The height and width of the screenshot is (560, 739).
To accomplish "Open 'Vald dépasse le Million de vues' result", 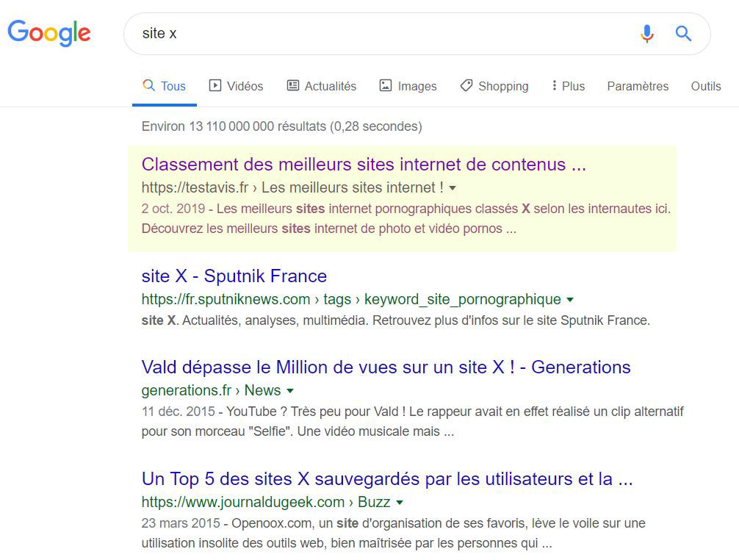I will pos(386,367).
